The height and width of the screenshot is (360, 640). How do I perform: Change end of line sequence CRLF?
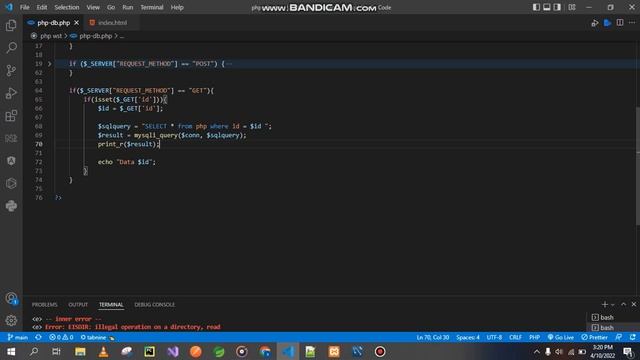[x=516, y=338]
